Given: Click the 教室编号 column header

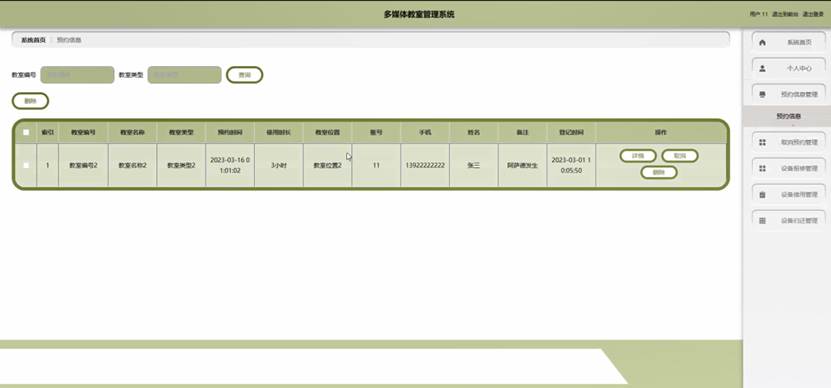Looking at the screenshot, I should pyautogui.click(x=83, y=133).
